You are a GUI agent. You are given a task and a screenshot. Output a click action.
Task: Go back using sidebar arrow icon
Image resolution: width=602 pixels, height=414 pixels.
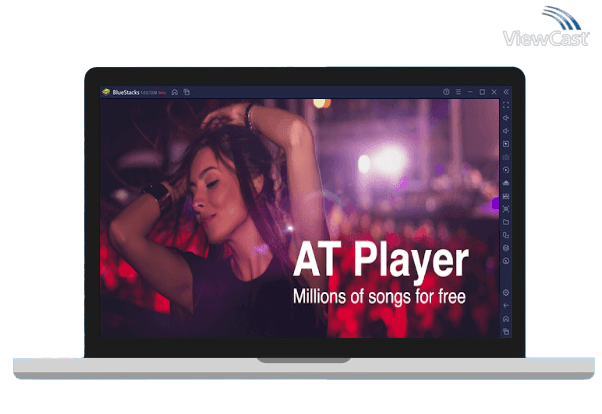pos(506,306)
